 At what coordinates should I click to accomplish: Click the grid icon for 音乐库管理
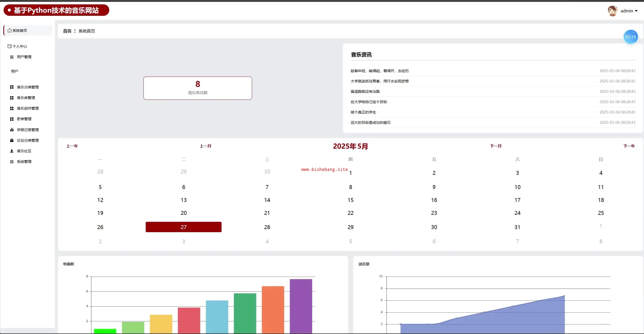(x=12, y=98)
